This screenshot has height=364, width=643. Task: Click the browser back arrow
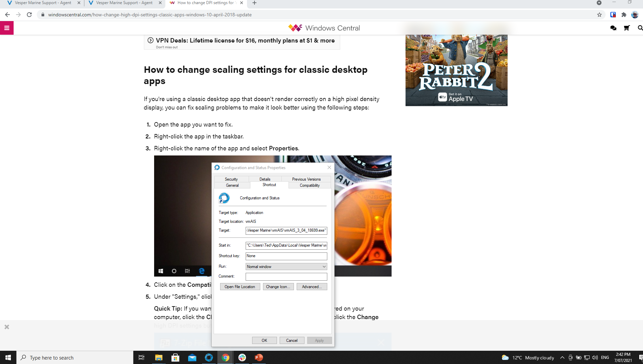coord(7,15)
